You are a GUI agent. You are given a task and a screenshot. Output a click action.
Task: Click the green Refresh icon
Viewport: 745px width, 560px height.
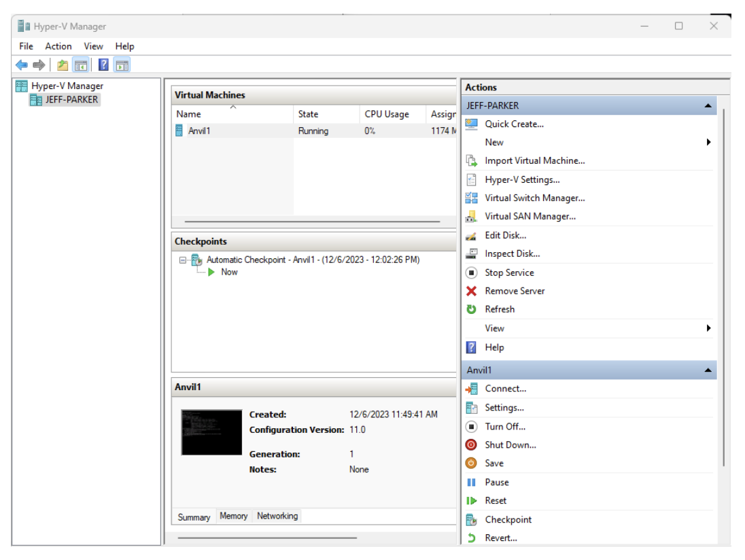pyautogui.click(x=471, y=309)
